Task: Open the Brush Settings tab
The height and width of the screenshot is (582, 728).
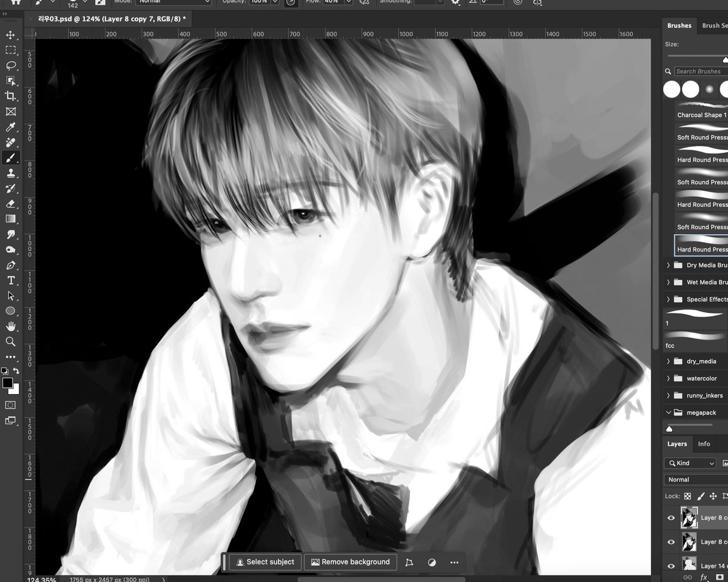Action: pyautogui.click(x=715, y=25)
